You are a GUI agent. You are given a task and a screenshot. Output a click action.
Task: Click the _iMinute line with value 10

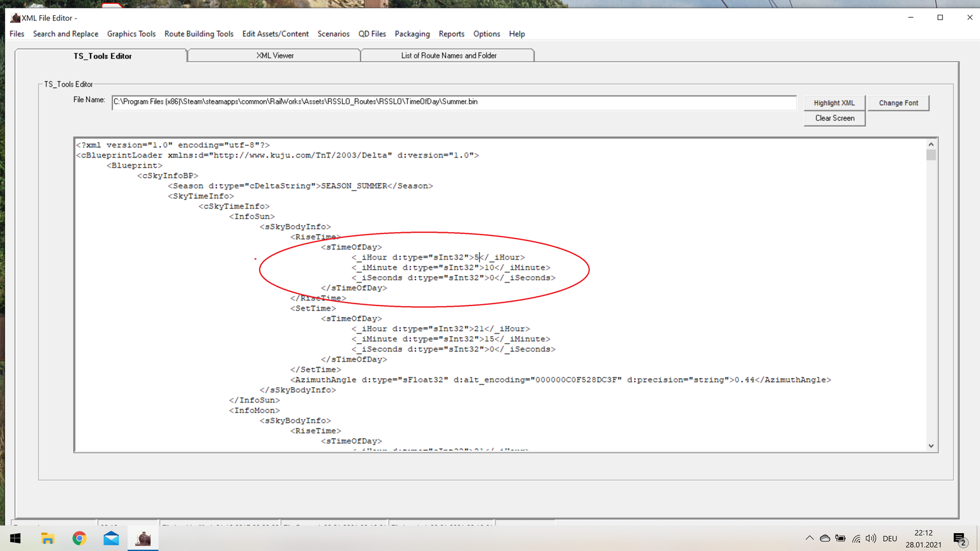click(x=451, y=268)
